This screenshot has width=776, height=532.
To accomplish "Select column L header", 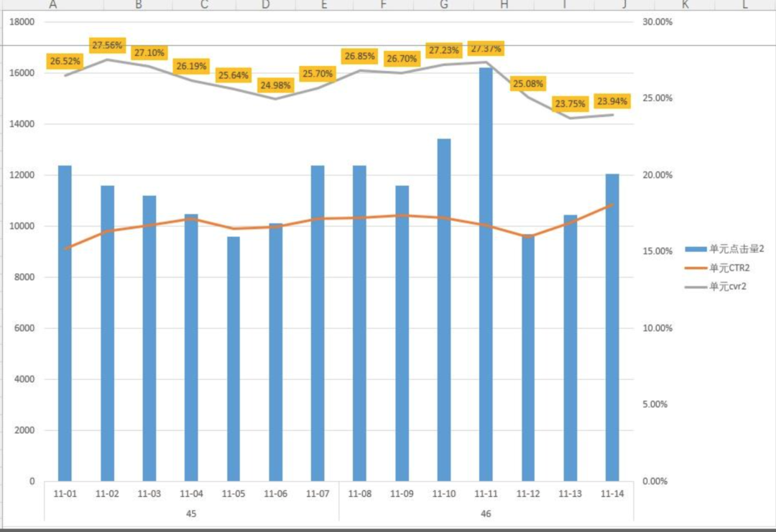I will click(745, 5).
